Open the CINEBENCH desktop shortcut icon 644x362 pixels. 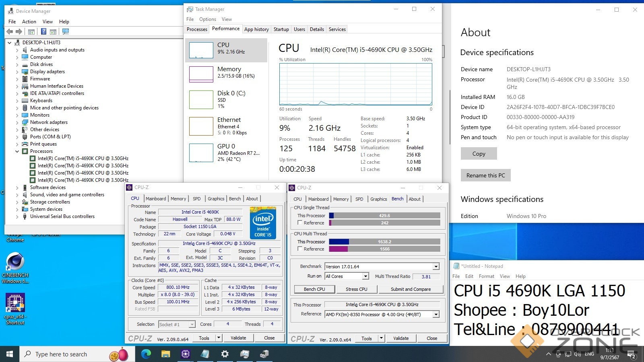point(15,262)
